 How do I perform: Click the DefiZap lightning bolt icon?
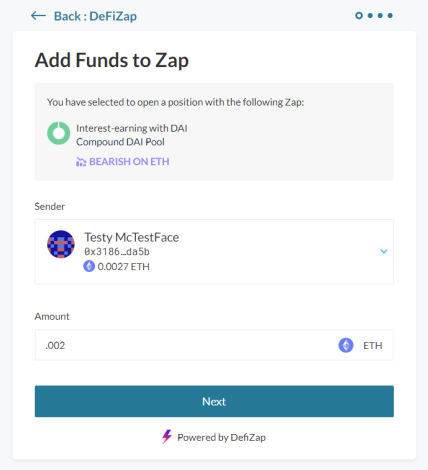(x=167, y=436)
